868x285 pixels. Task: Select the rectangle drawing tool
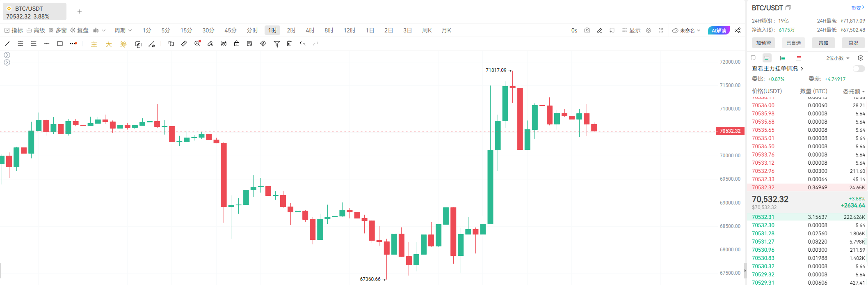pyautogui.click(x=60, y=44)
